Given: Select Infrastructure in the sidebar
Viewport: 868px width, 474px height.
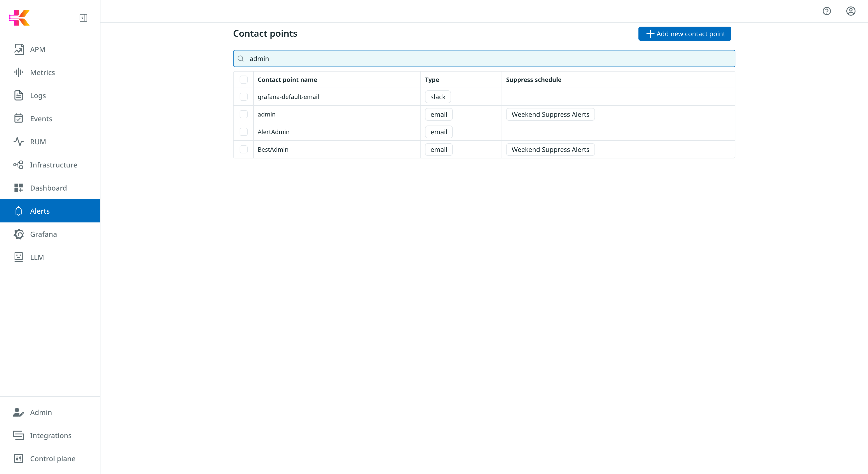Looking at the screenshot, I should pos(53,165).
